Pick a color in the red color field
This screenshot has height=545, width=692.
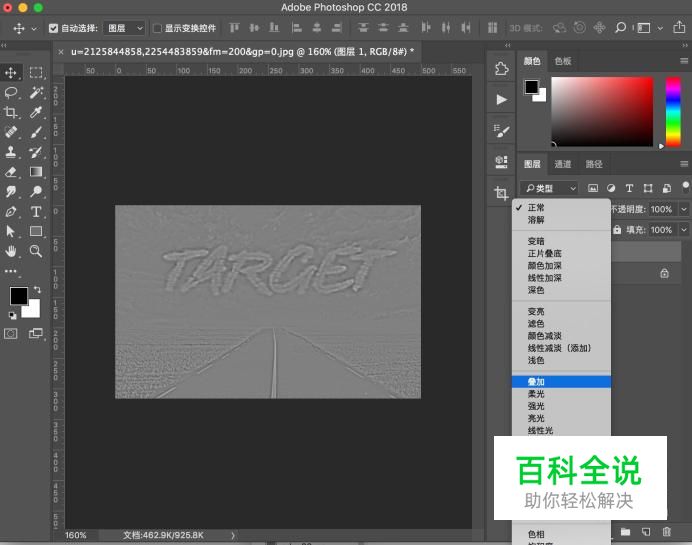pyautogui.click(x=602, y=111)
